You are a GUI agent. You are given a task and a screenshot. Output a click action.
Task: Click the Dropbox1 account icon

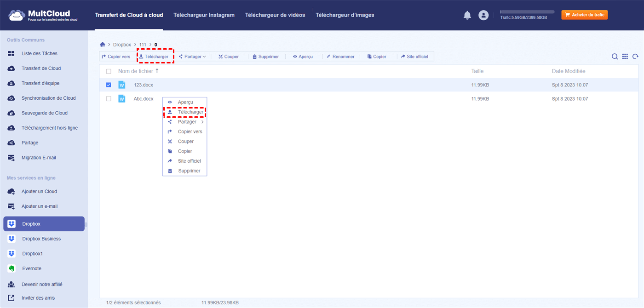click(x=11, y=253)
